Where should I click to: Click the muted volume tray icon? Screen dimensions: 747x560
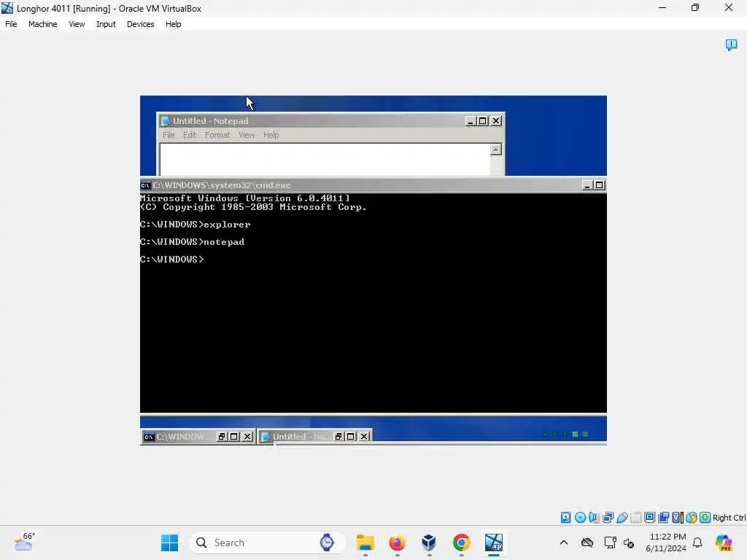(x=629, y=542)
